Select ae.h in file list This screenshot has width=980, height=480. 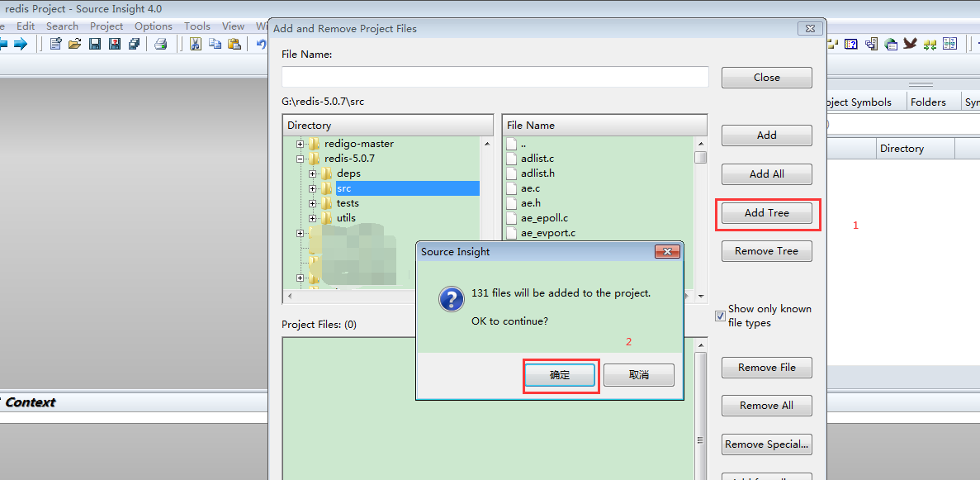coord(531,203)
